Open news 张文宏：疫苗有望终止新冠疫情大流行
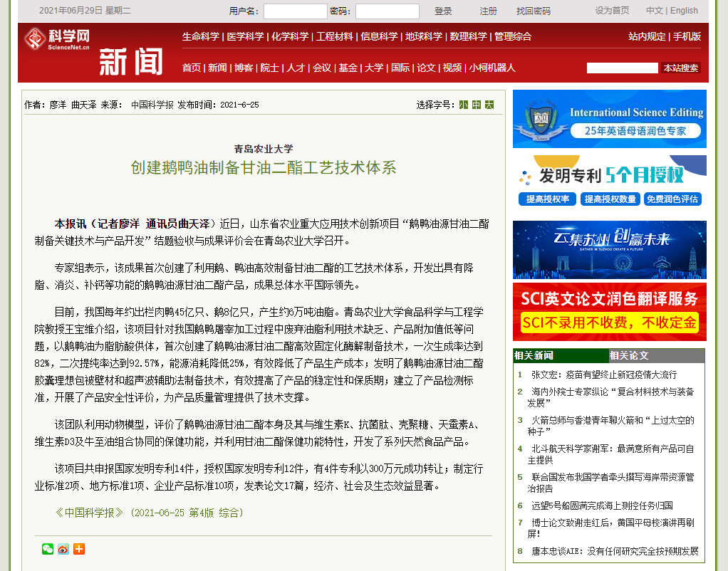Viewport: 728px width, 571px height. tap(604, 374)
